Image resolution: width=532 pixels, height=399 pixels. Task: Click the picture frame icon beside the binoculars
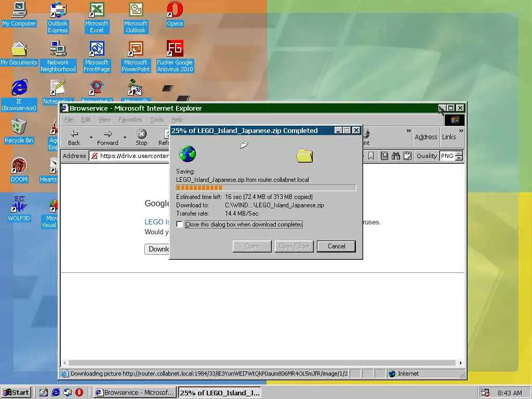coord(384,156)
